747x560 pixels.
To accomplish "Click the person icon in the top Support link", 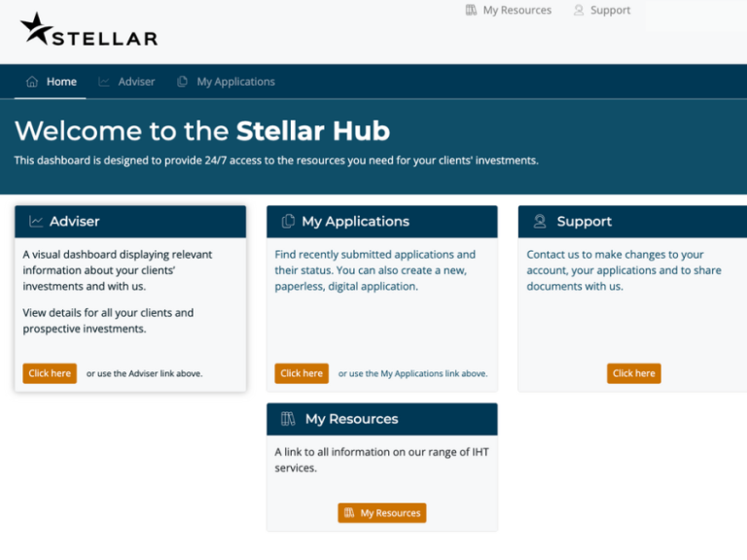I will [579, 10].
